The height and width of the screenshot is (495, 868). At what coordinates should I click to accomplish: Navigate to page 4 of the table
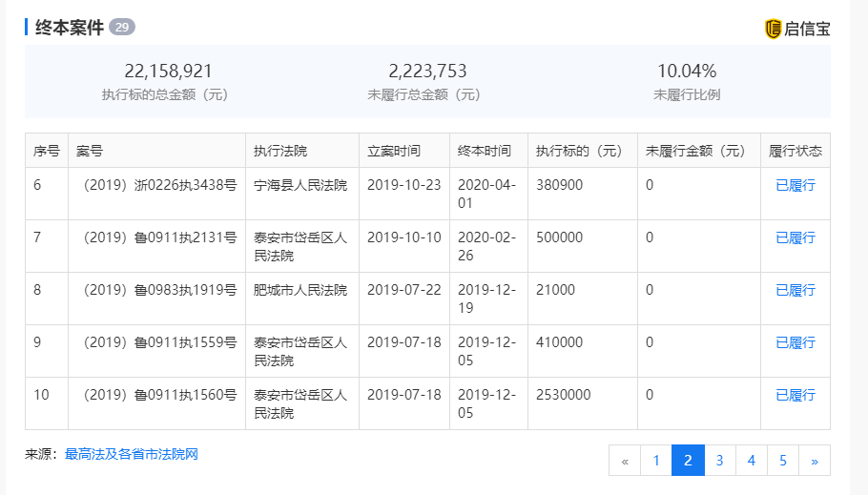(752, 460)
